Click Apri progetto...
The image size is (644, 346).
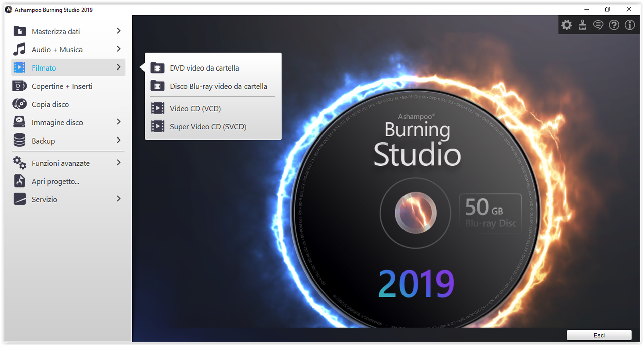click(x=68, y=181)
